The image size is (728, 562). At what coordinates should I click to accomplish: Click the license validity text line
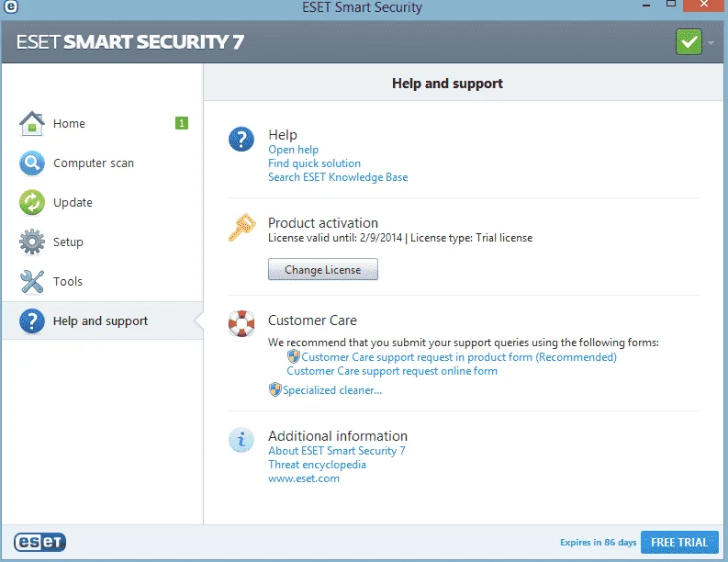[x=400, y=238]
